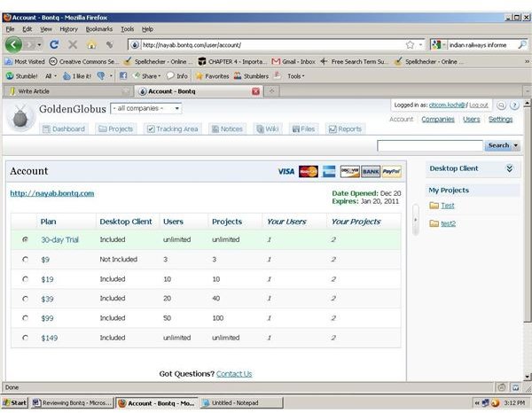Select the $149 plan radio button

point(25,338)
